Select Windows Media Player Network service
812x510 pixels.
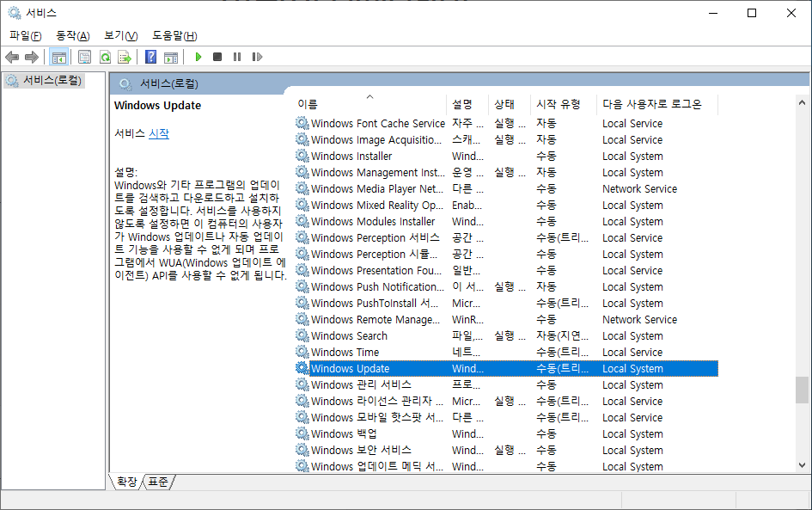(506, 188)
